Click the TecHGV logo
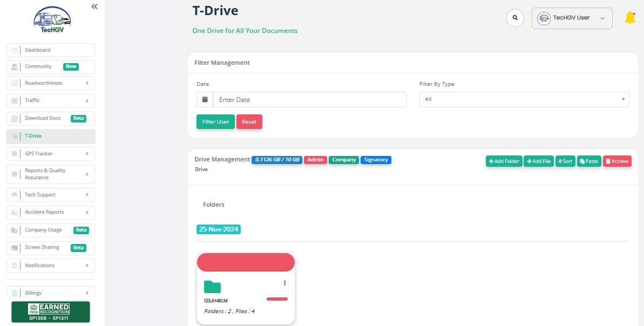644x326 pixels. [x=52, y=19]
